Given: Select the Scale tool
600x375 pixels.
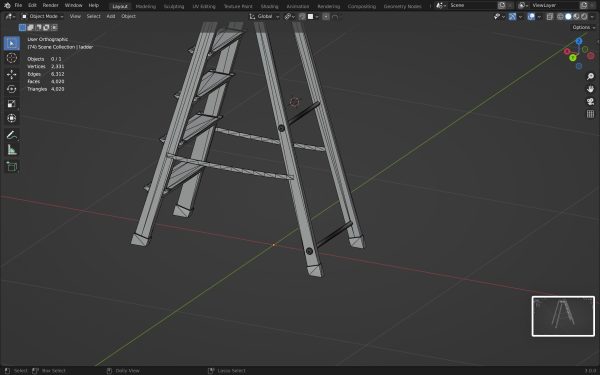Looking at the screenshot, I should [x=11, y=104].
